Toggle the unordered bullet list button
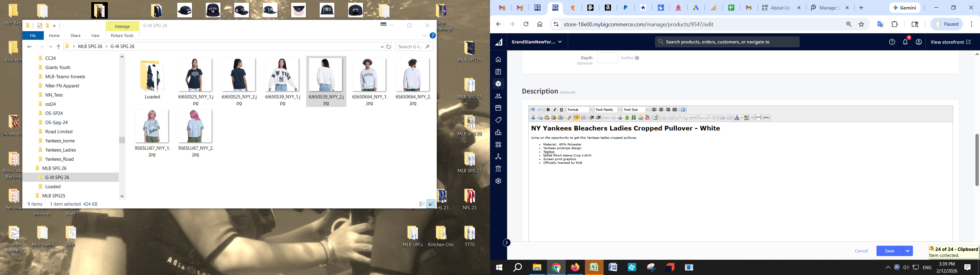Viewport: 980px width, 275px height. pyautogui.click(x=576, y=118)
